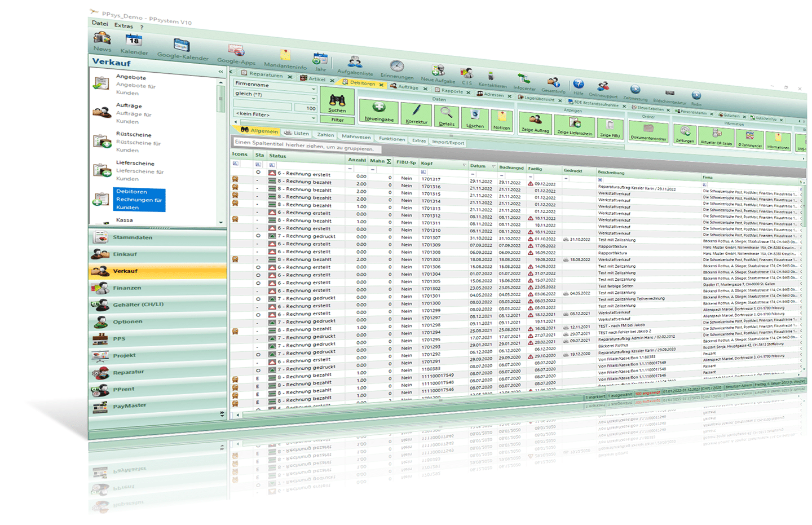812x525 pixels.
Task: Open the Mahnwesen ribbon tab
Action: pyautogui.click(x=356, y=136)
